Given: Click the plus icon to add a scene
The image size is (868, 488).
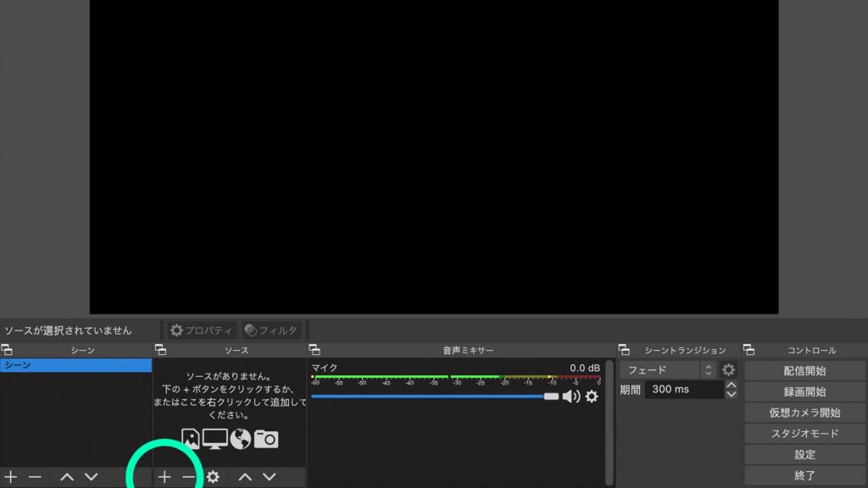Looking at the screenshot, I should coord(10,476).
